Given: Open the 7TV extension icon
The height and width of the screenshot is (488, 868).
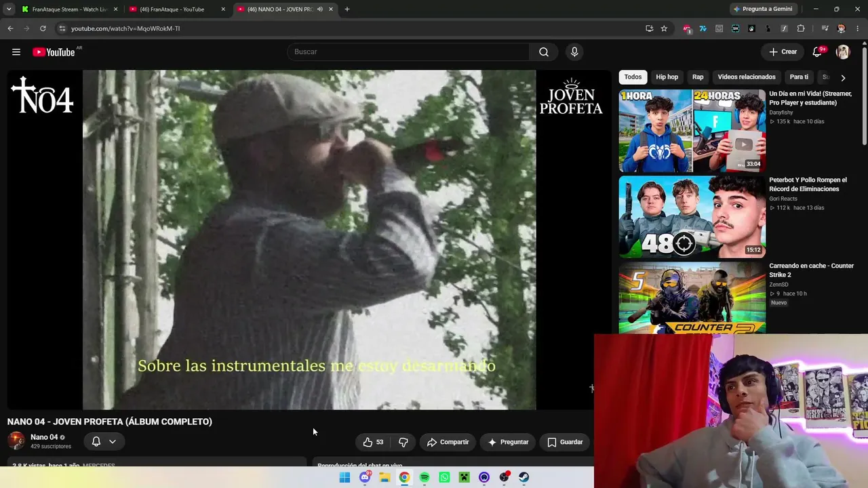Looking at the screenshot, I should click(x=703, y=28).
